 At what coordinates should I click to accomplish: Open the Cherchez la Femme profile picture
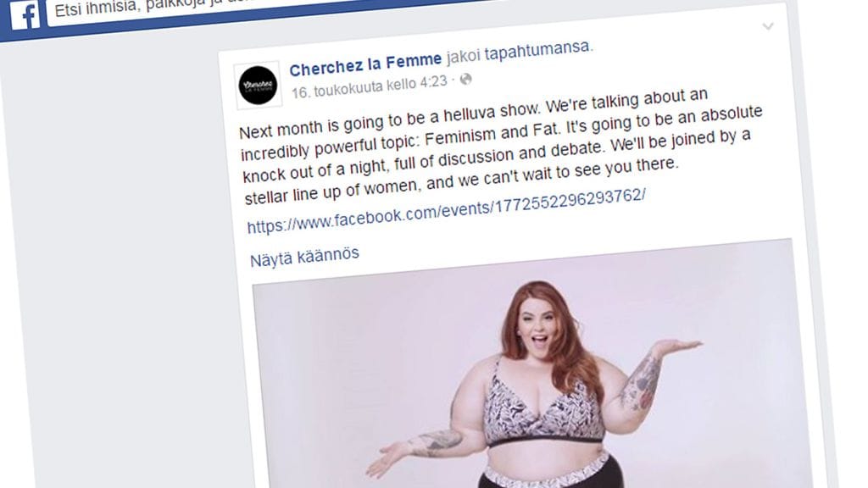coord(258,86)
